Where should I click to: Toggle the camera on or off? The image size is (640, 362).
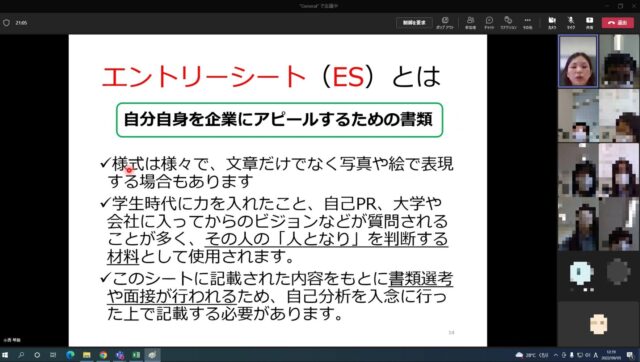552,22
